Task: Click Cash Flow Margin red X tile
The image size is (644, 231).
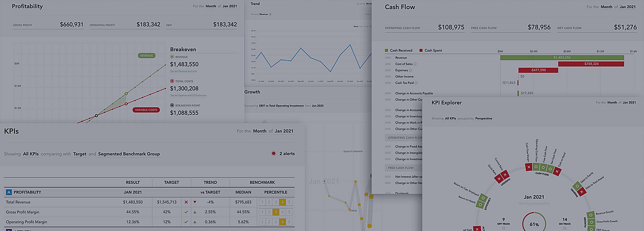Action: 529,167
